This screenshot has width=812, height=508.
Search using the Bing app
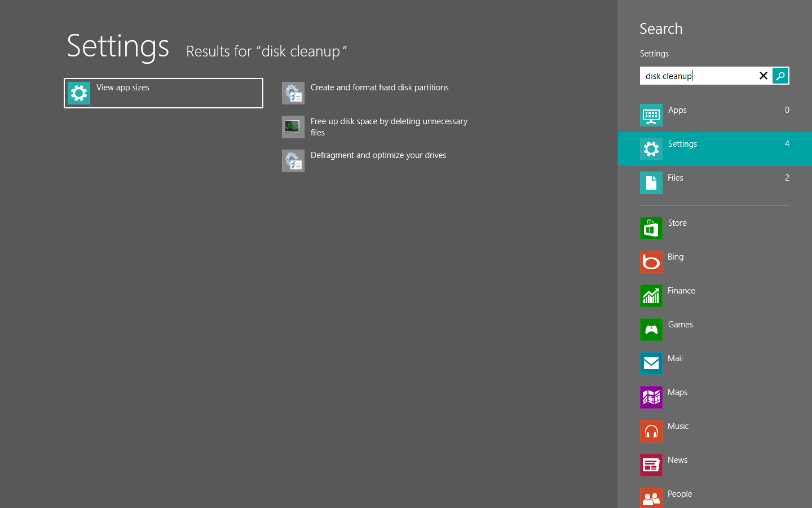click(714, 262)
